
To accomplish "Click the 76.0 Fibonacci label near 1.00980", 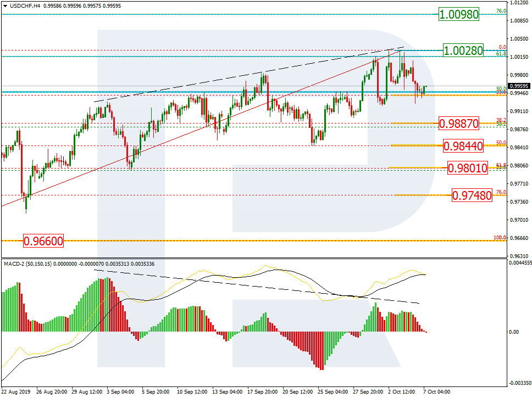I will pyautogui.click(x=501, y=11).
